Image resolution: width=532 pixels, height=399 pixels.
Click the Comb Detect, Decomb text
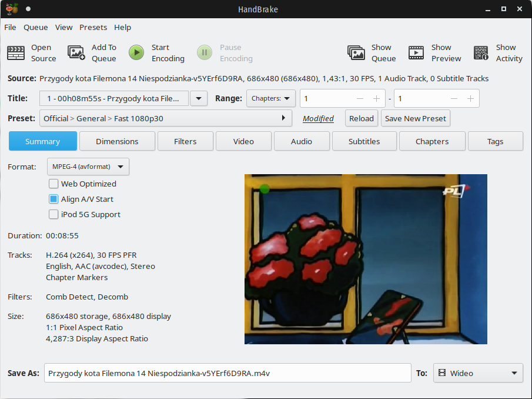pos(87,297)
